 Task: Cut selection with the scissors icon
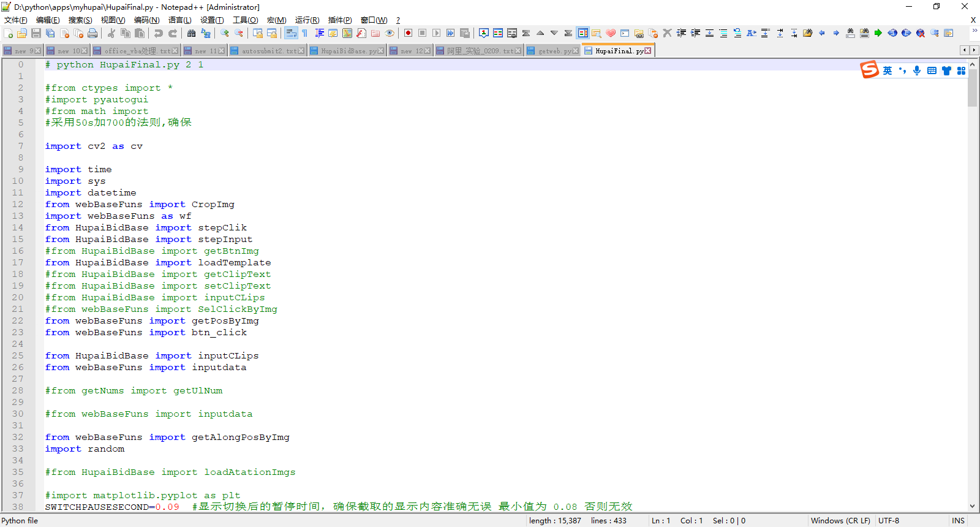[x=111, y=33]
